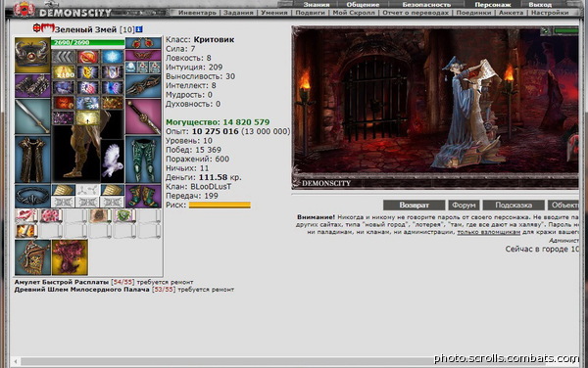Open the Безопасность top menu
This screenshot has height=368, width=588.
click(x=426, y=5)
